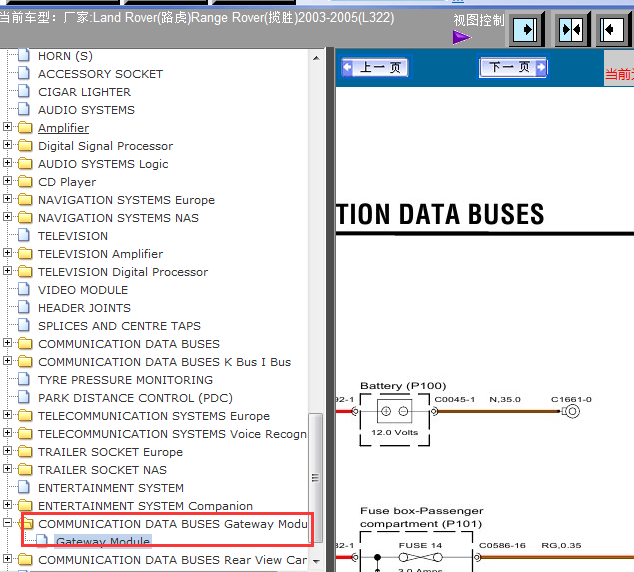The width and height of the screenshot is (634, 572).
Task: Click the Amplifier underlined link
Action: [63, 128]
